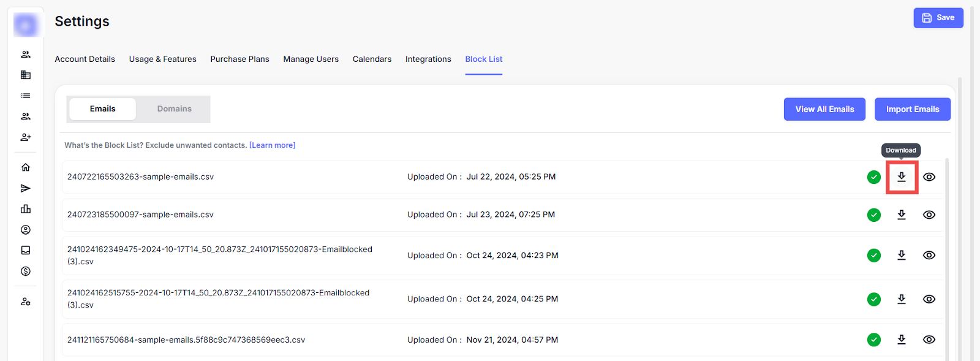Screen dimensions: 980x361
Task: Switch to the Domains toggle tab
Action: (174, 109)
